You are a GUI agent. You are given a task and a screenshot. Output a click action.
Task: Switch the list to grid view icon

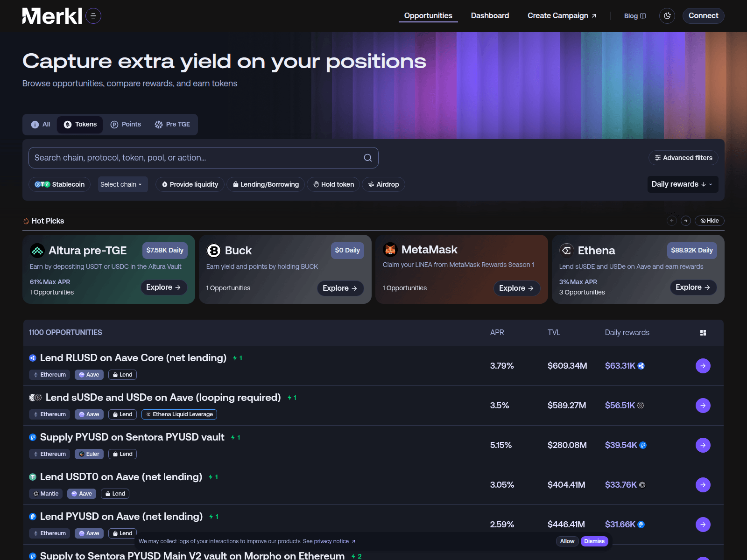(703, 333)
